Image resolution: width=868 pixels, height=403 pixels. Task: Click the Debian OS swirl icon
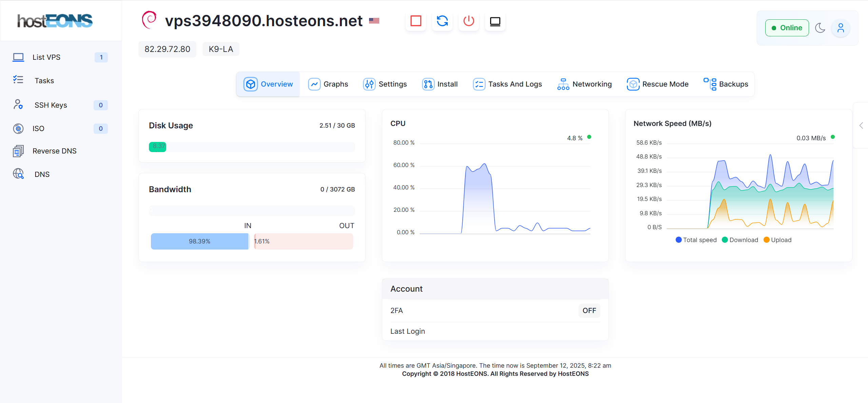(149, 20)
